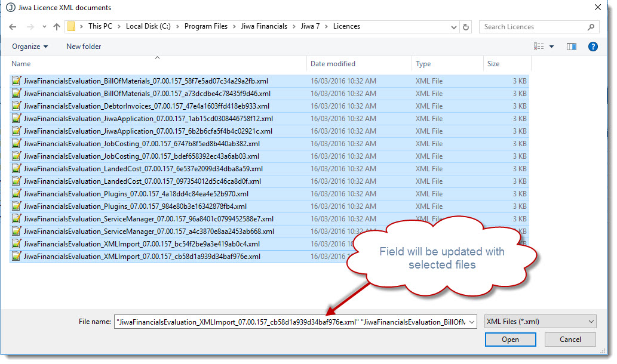Select ServiceManager 96a8401c0799452588e7.xml file icon

[16, 218]
